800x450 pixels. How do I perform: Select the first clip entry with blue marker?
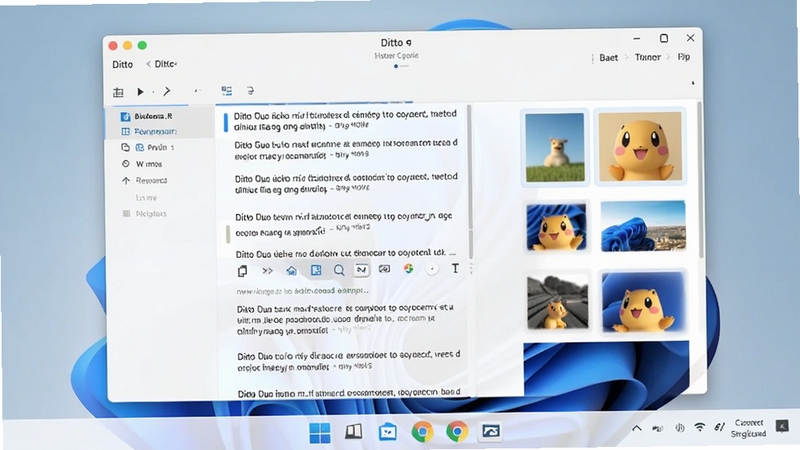(x=345, y=119)
